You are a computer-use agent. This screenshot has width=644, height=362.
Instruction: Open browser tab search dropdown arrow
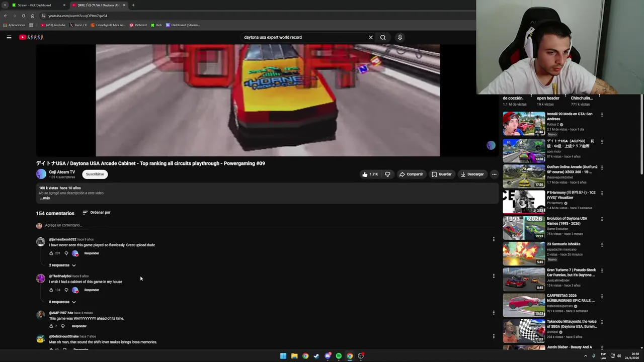pos(5,5)
